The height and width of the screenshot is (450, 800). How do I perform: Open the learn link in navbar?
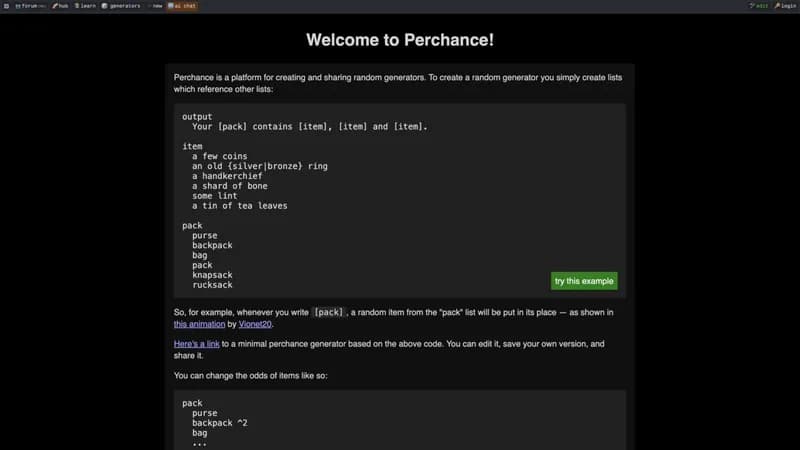tap(85, 6)
